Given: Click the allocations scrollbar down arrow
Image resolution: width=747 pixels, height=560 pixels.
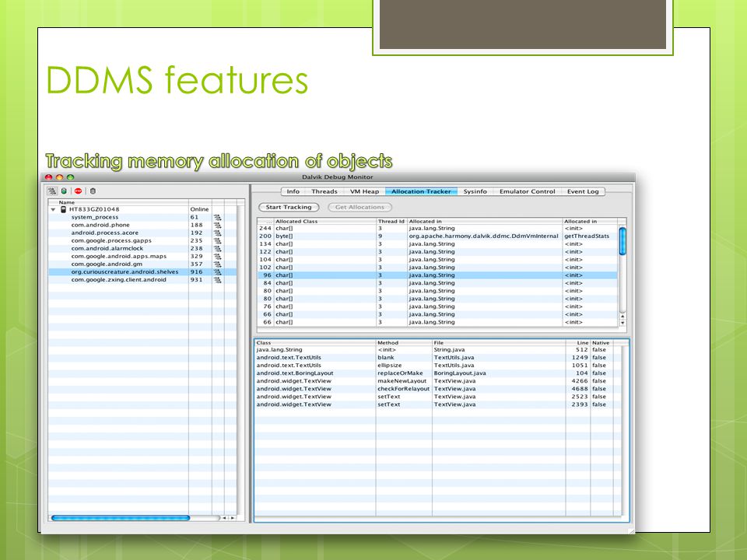Looking at the screenshot, I should [x=622, y=323].
